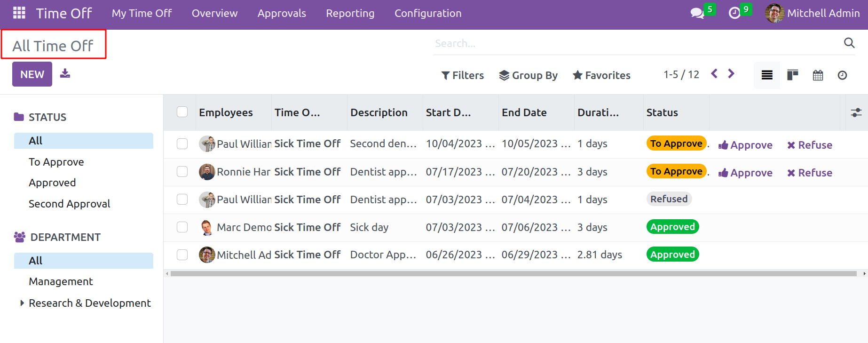Viewport: 868px width, 343px height.
Task: Click the NEW button
Action: (32, 74)
